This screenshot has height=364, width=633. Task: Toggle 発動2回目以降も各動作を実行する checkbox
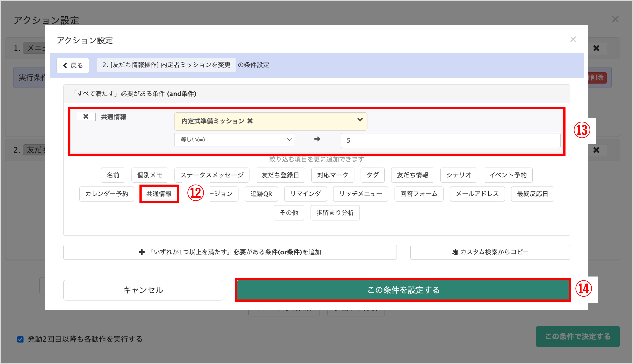click(20, 339)
